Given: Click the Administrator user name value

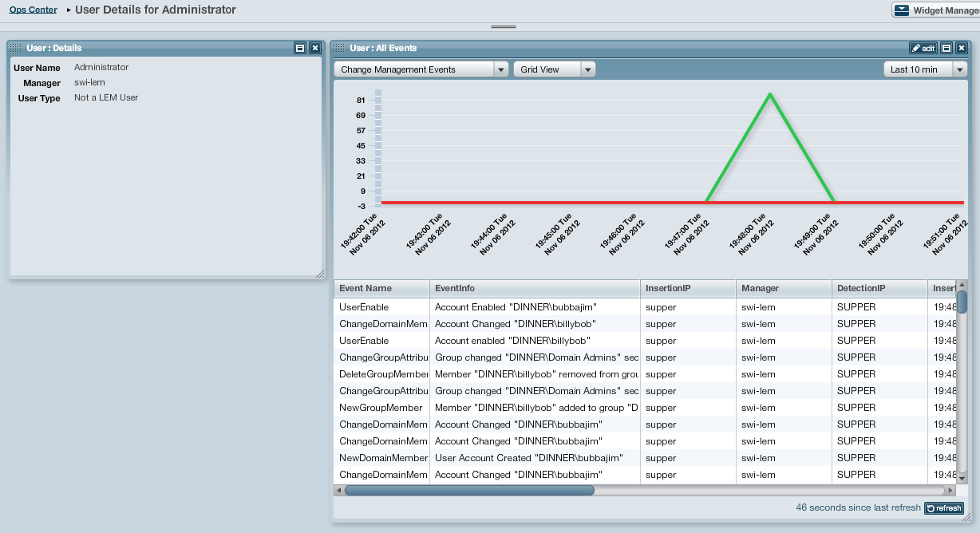Looking at the screenshot, I should (101, 68).
